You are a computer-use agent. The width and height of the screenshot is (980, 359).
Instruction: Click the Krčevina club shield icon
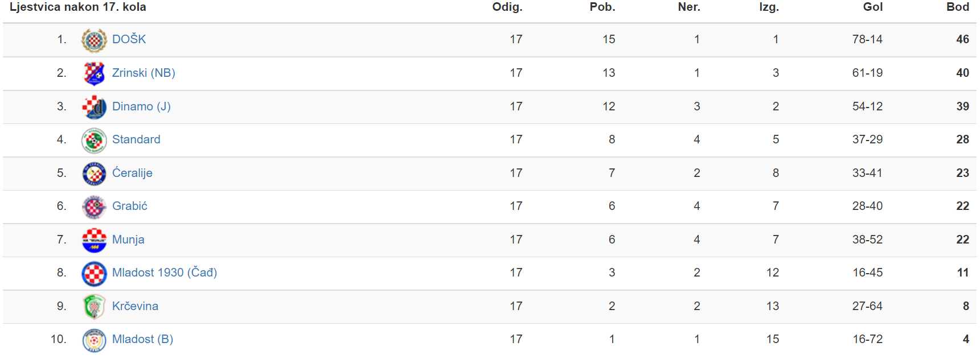(94, 307)
